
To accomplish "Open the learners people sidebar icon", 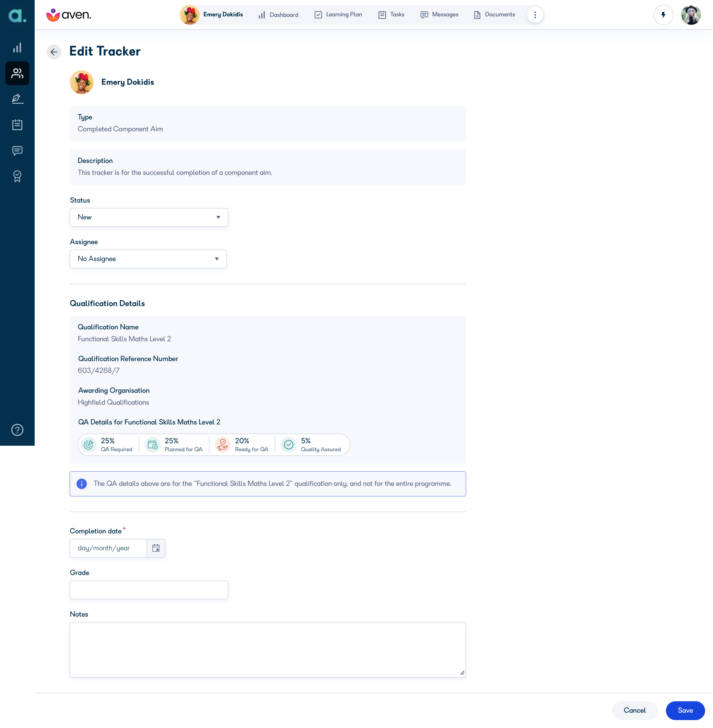I will (x=17, y=73).
